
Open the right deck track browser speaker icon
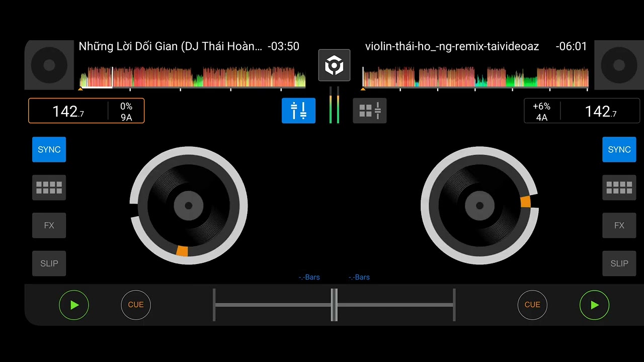click(619, 65)
